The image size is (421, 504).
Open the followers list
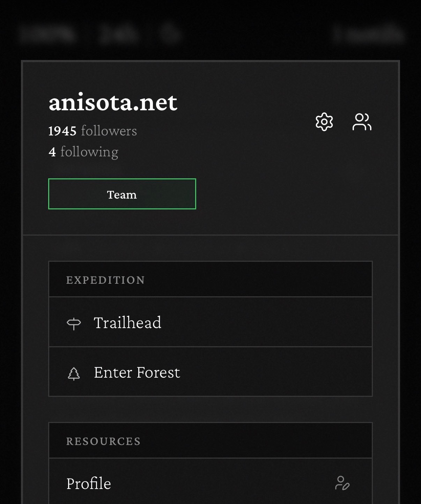(93, 131)
